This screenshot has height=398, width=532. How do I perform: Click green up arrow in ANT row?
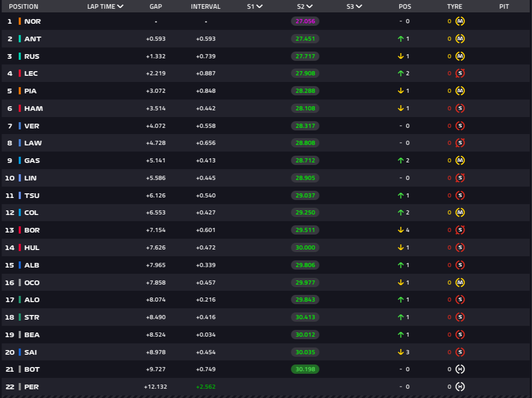[401, 39]
